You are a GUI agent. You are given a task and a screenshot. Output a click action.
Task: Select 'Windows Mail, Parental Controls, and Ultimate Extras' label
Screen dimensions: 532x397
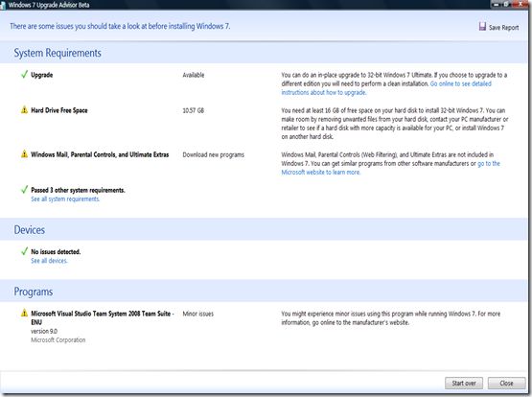pyautogui.click(x=100, y=154)
